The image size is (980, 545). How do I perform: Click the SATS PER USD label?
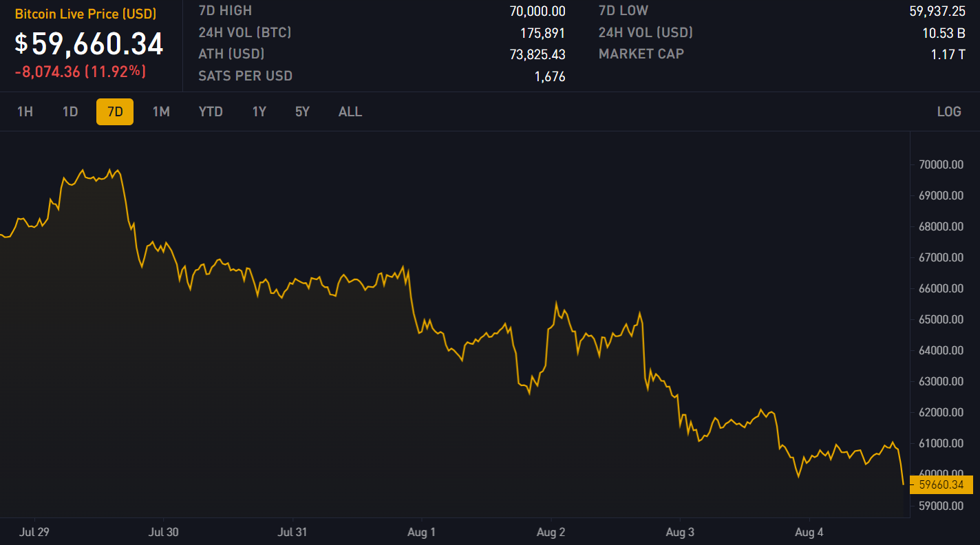click(245, 76)
